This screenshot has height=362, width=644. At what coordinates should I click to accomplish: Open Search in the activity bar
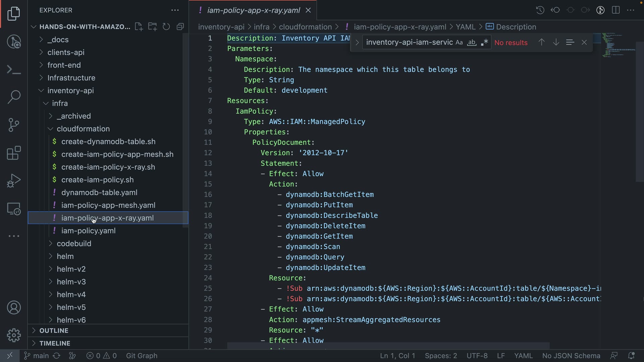click(x=14, y=97)
